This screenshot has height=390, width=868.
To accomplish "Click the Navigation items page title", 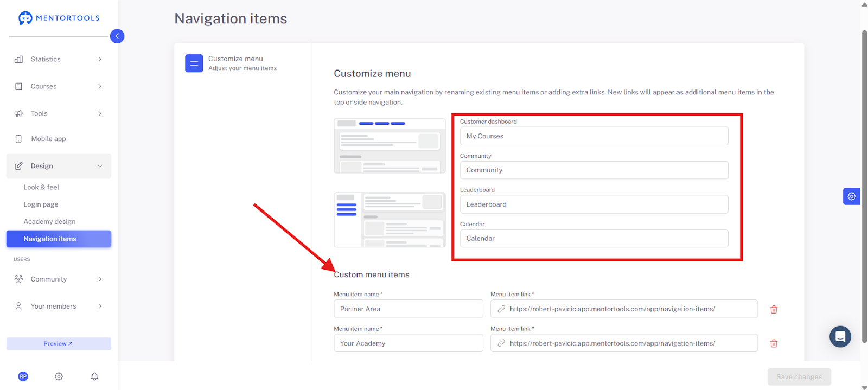I will (231, 18).
